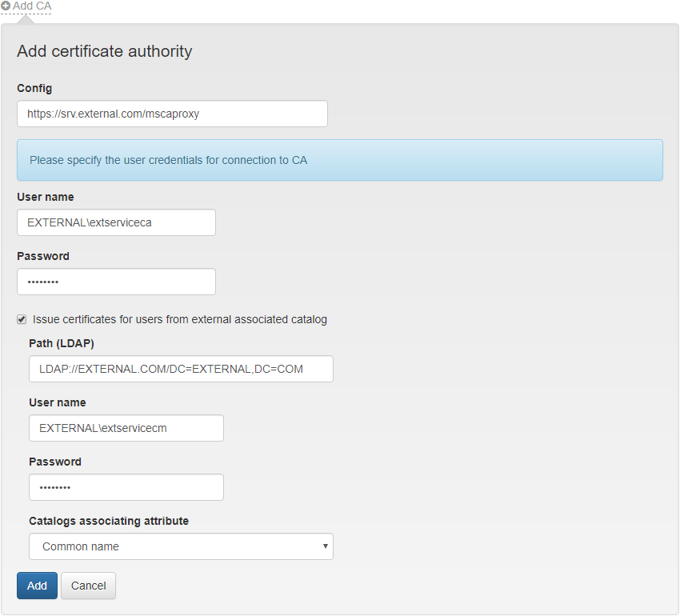This screenshot has width=680, height=616.
Task: Click the Path (LDAP) label
Action: [x=62, y=343]
